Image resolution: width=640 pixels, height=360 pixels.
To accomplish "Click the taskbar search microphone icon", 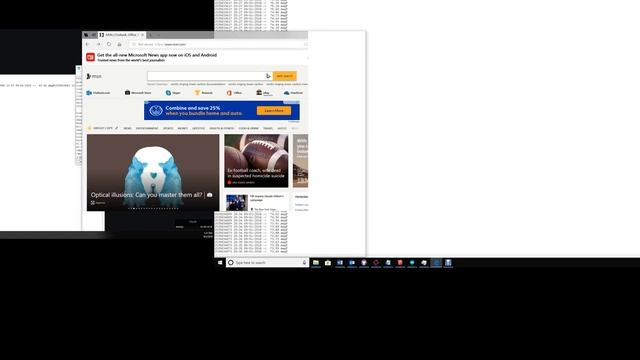I will point(304,263).
